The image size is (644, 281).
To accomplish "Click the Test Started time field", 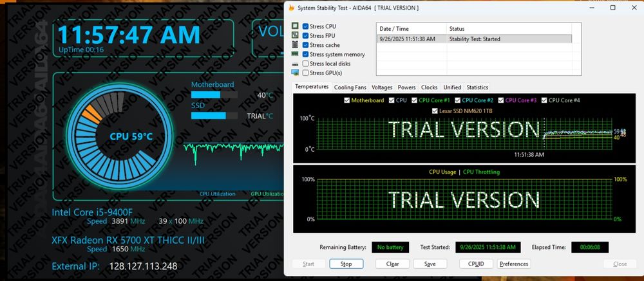I will (x=488, y=248).
